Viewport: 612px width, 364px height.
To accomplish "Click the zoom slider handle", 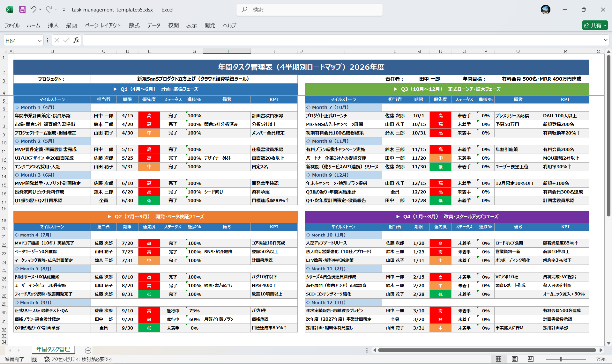I will (560, 359).
